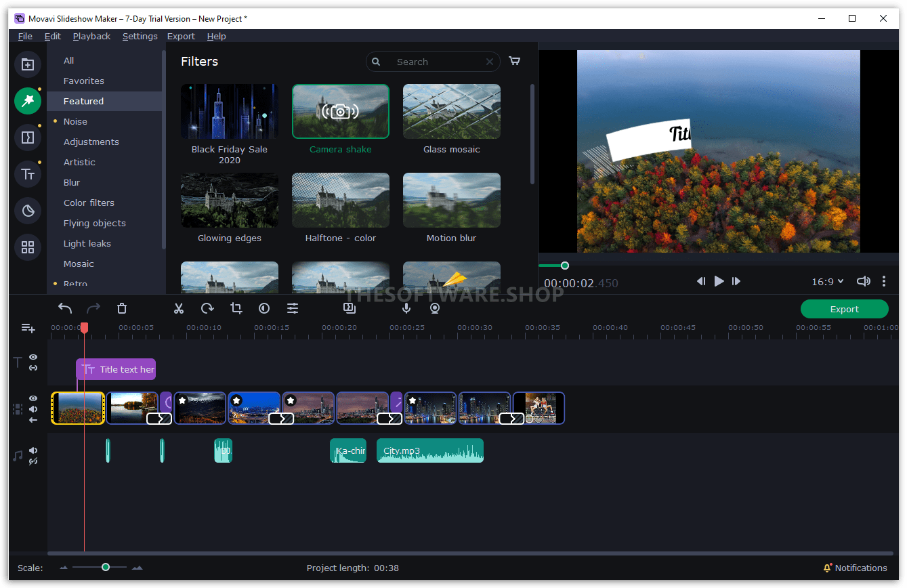This screenshot has height=588, width=907.
Task: Click the green Export button
Action: 844,309
